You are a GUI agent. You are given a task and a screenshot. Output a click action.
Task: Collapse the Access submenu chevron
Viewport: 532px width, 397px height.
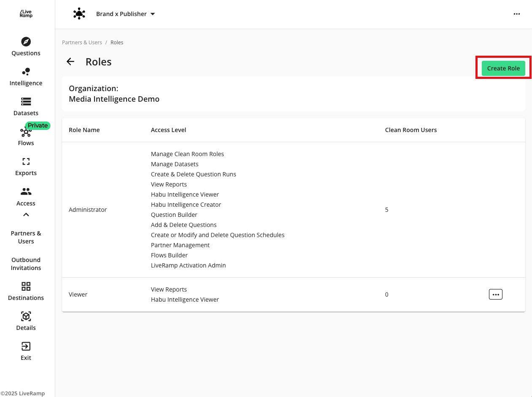(26, 215)
